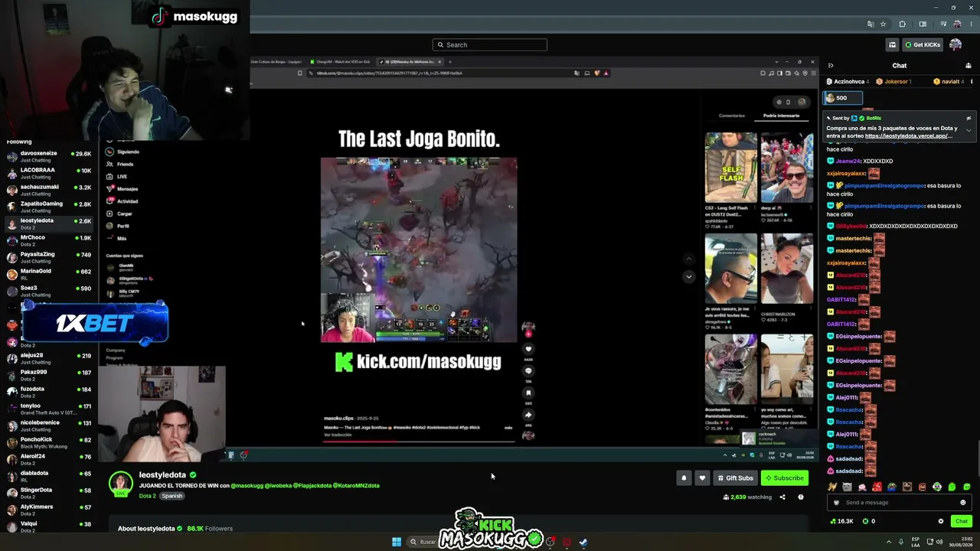Click the Get KICKs button
Viewport: 980px width, 551px height.
coord(923,44)
